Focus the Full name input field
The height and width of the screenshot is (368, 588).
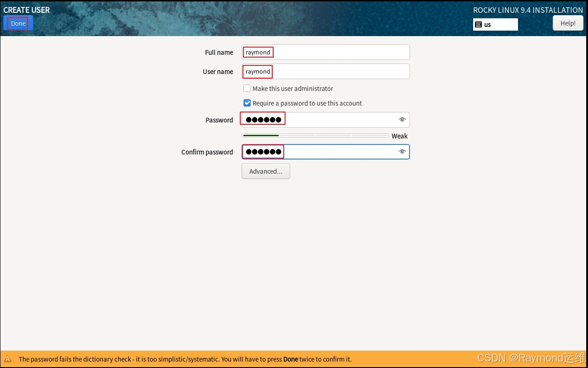point(326,52)
